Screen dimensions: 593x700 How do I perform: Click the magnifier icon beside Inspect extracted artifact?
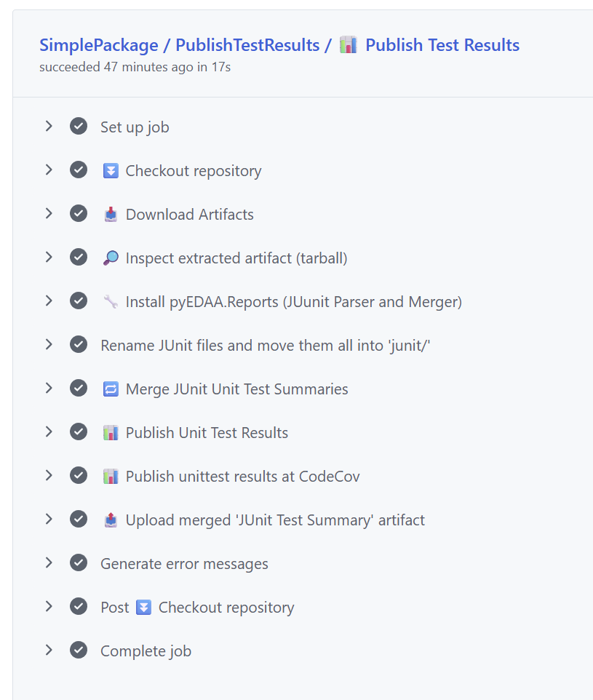[111, 258]
